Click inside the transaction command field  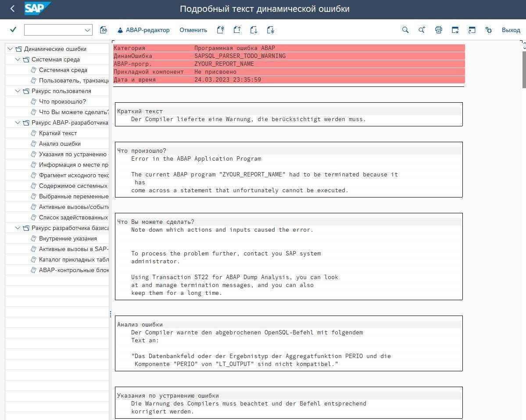click(x=53, y=30)
